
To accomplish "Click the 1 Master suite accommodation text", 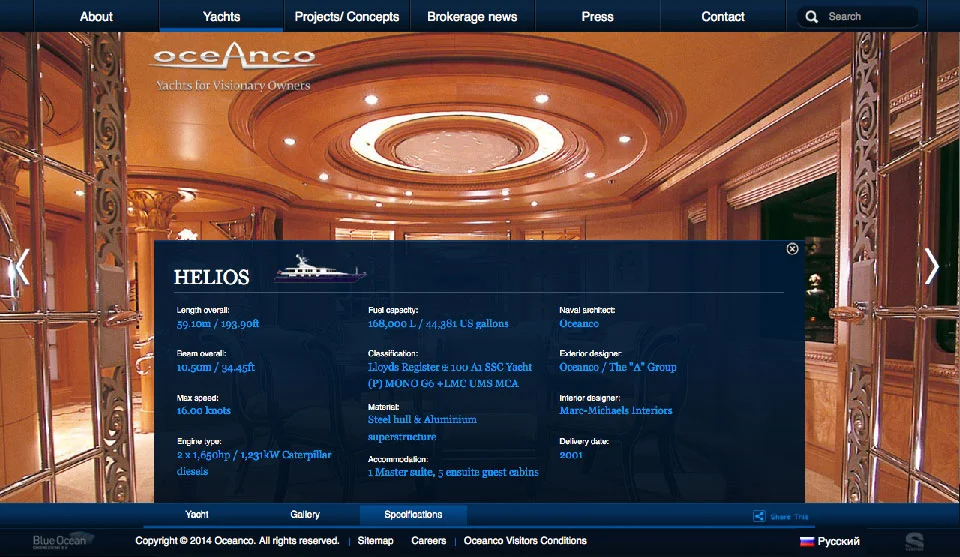I will coord(453,473).
